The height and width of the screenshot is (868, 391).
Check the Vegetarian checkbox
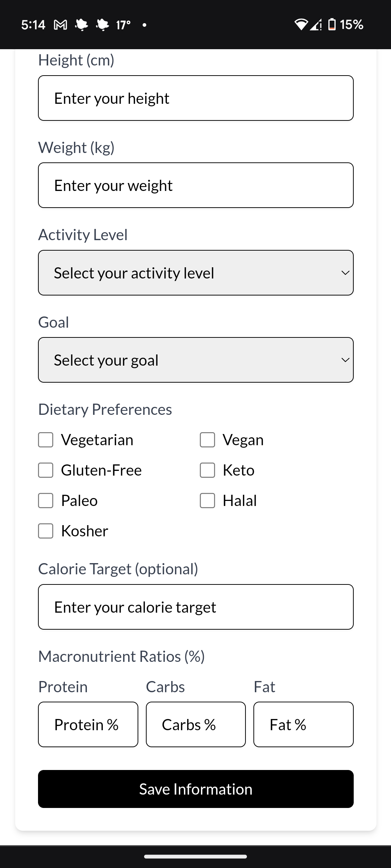click(x=46, y=440)
